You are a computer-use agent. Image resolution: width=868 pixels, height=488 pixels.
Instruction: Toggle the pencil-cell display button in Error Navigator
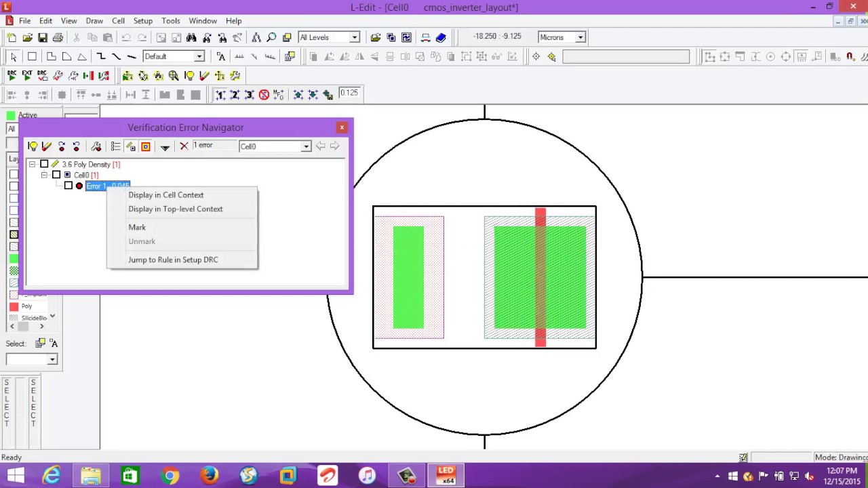coord(130,146)
